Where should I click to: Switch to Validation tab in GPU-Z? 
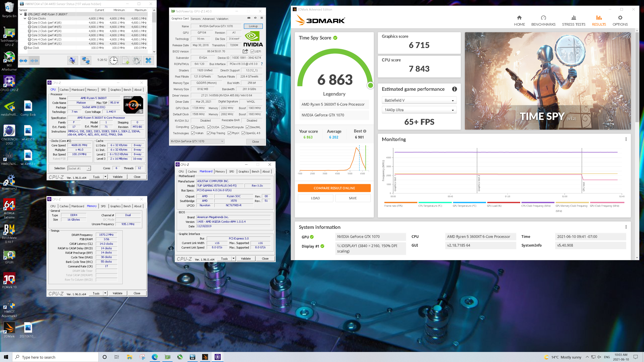coord(222,19)
